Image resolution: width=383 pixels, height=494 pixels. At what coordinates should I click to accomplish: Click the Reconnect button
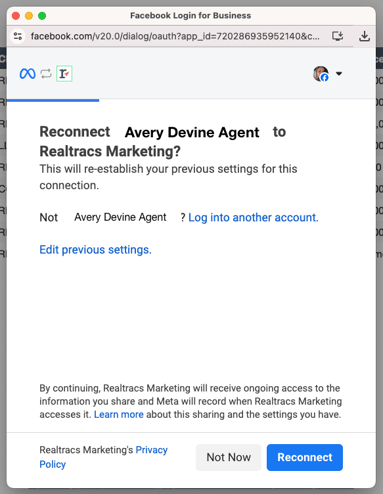[x=305, y=457]
